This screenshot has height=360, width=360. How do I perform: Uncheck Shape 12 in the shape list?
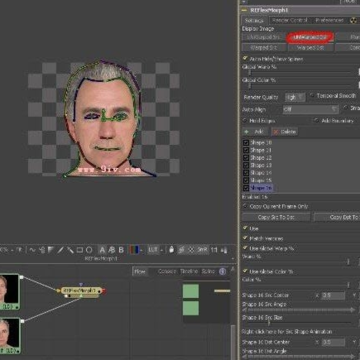tap(246, 158)
